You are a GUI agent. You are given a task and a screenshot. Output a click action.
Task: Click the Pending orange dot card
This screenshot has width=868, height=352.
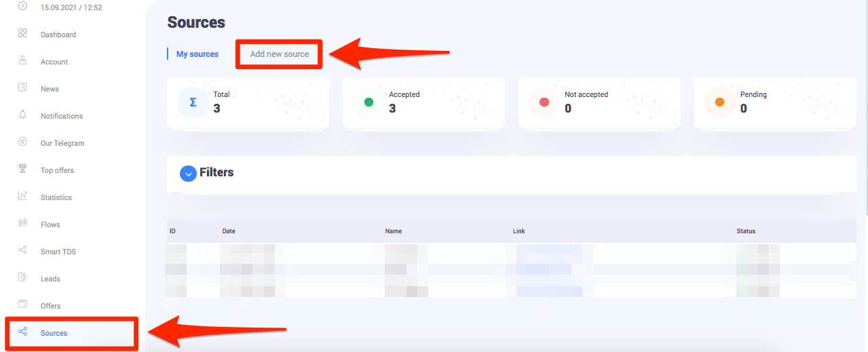tap(775, 102)
